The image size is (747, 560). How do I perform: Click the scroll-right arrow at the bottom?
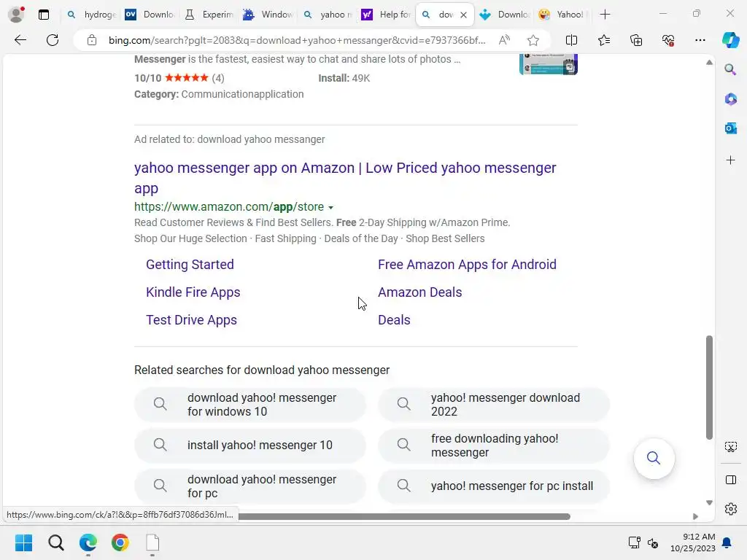click(695, 517)
